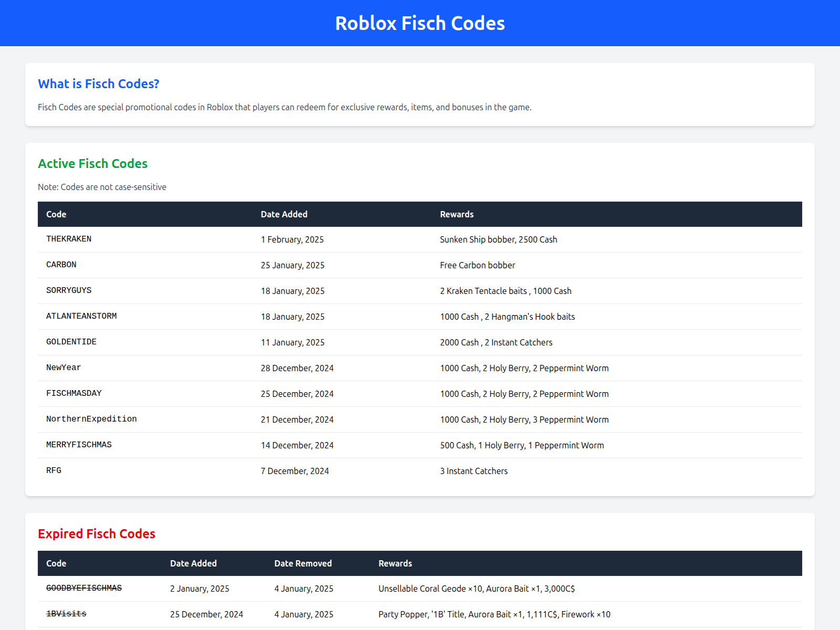Click the 2 Kraken Tentacle baits reward

(506, 291)
